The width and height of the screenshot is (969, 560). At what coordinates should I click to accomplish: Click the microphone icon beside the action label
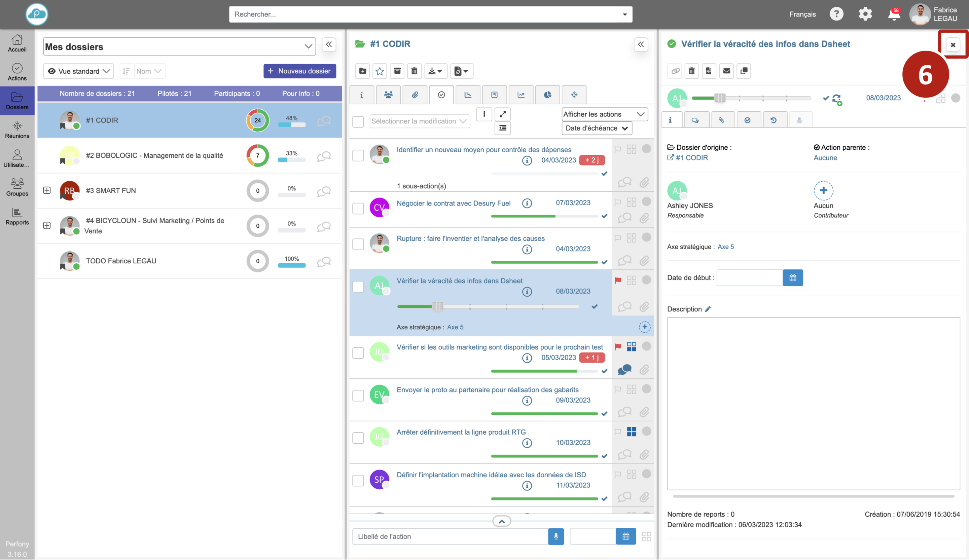point(555,536)
